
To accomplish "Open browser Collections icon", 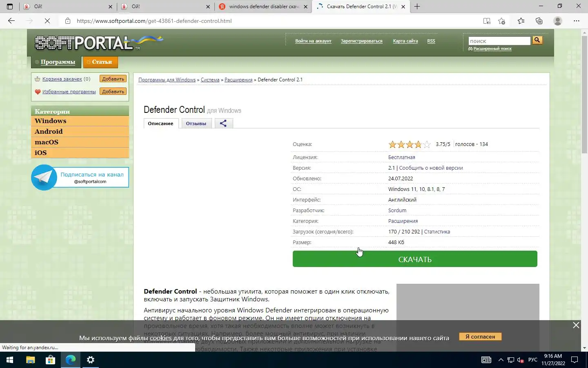I will [x=539, y=21].
